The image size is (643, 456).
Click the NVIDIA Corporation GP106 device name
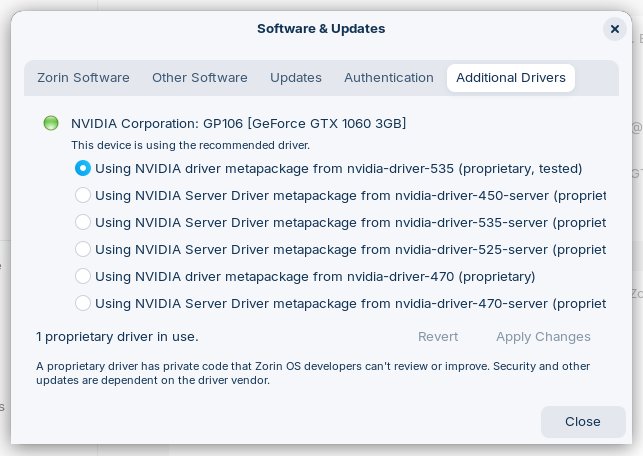pos(239,123)
